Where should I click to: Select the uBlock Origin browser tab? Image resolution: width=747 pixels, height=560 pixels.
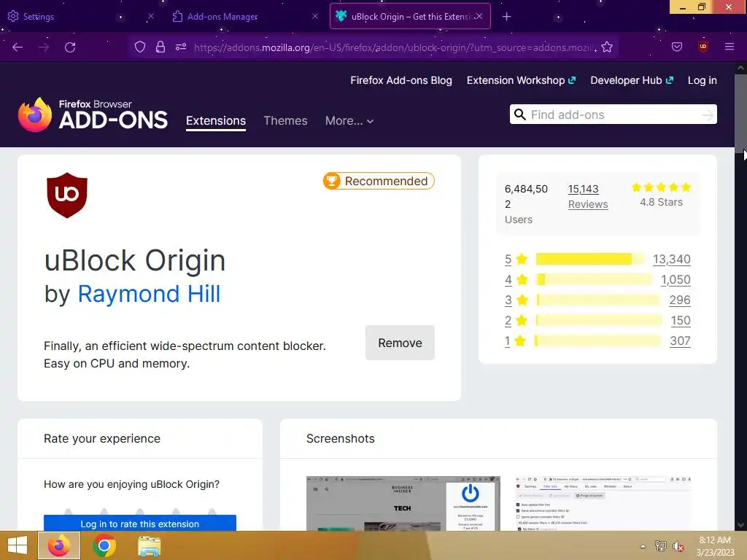coord(410,17)
